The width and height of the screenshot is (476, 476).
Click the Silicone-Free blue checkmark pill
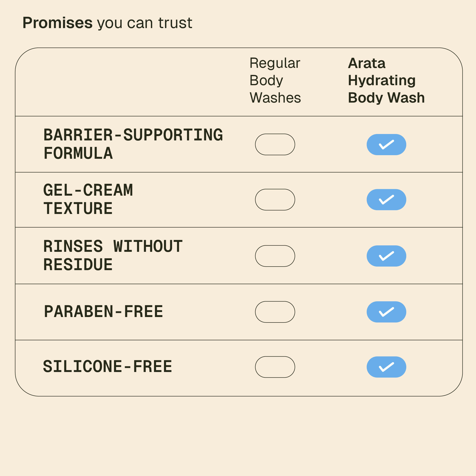[x=386, y=367]
